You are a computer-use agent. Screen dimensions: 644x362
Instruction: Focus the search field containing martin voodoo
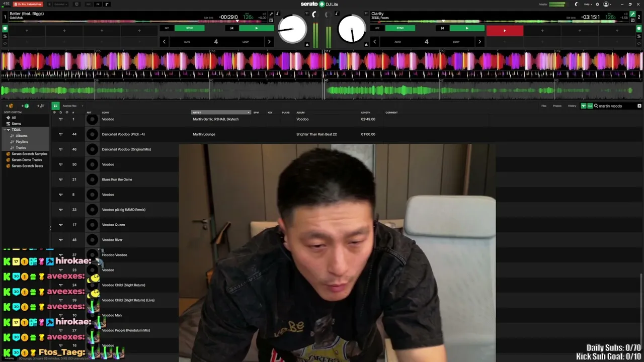tap(617, 106)
